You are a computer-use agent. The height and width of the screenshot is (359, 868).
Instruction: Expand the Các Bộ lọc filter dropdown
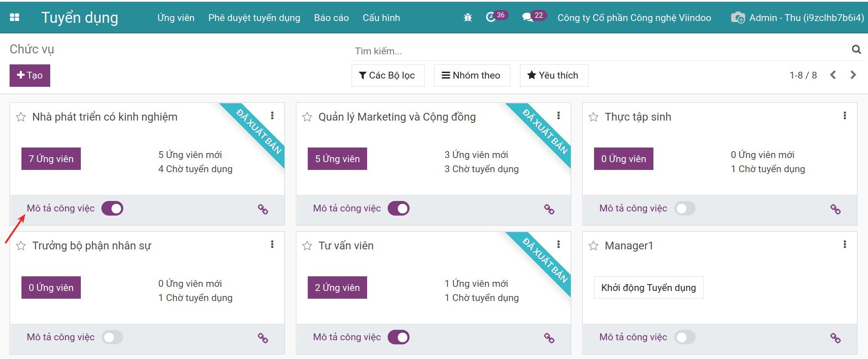click(387, 75)
